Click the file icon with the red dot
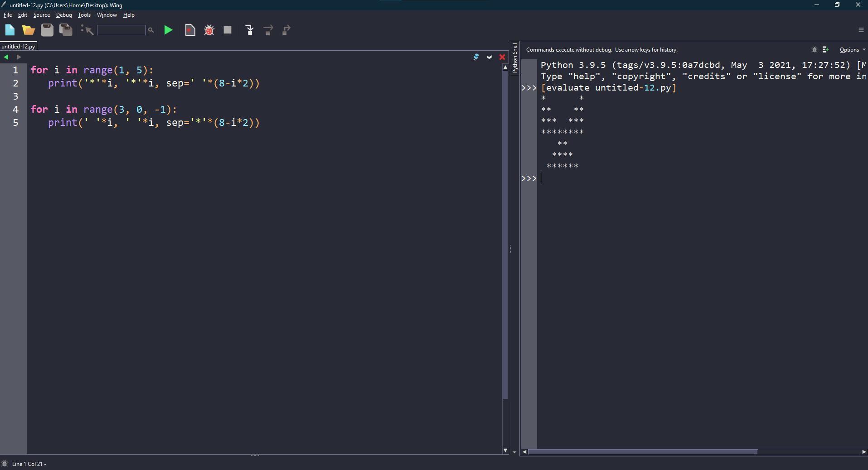868x470 pixels. coord(190,30)
